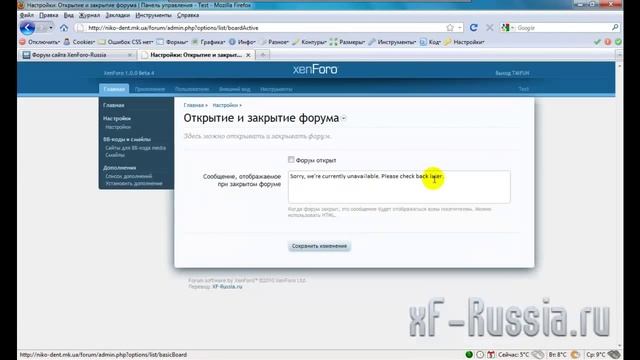The height and width of the screenshot is (360, 640).
Task: Open the history dropdown next to back button
Action: [51, 28]
